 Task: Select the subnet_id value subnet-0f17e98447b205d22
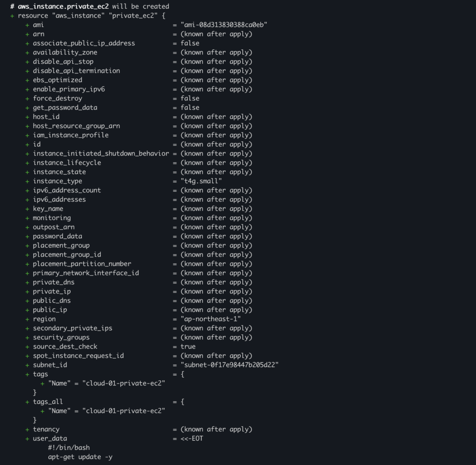[x=229, y=365]
